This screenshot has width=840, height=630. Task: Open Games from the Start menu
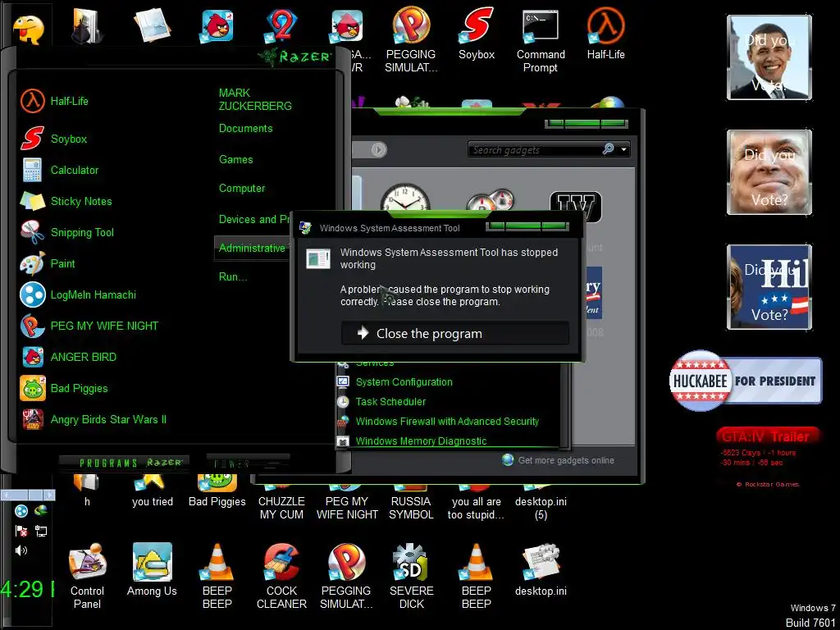235,160
